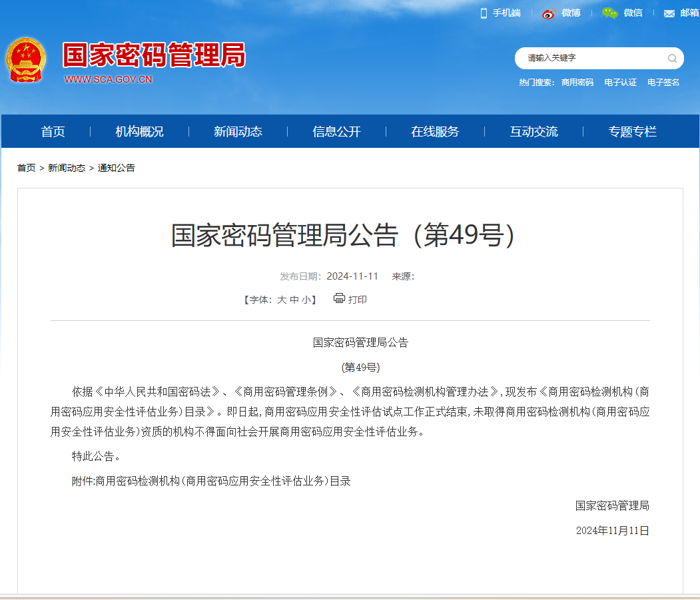Viewport: 700px width, 600px height.
Task: Open the Weibo icon link
Action: click(549, 13)
